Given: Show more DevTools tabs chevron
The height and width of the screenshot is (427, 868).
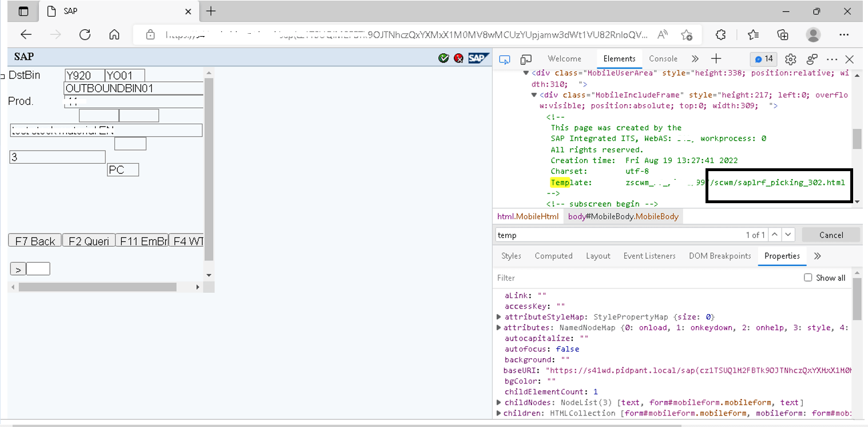Looking at the screenshot, I should tap(695, 59).
